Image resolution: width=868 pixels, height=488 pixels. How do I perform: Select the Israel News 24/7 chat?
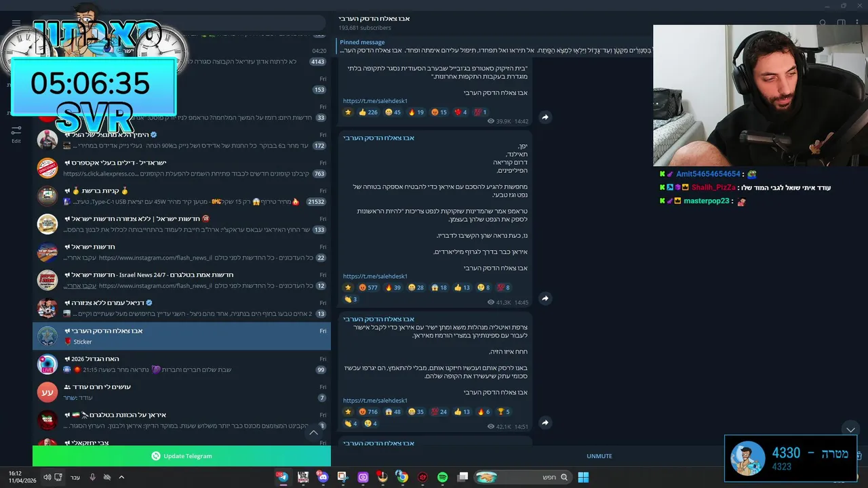coord(182,280)
